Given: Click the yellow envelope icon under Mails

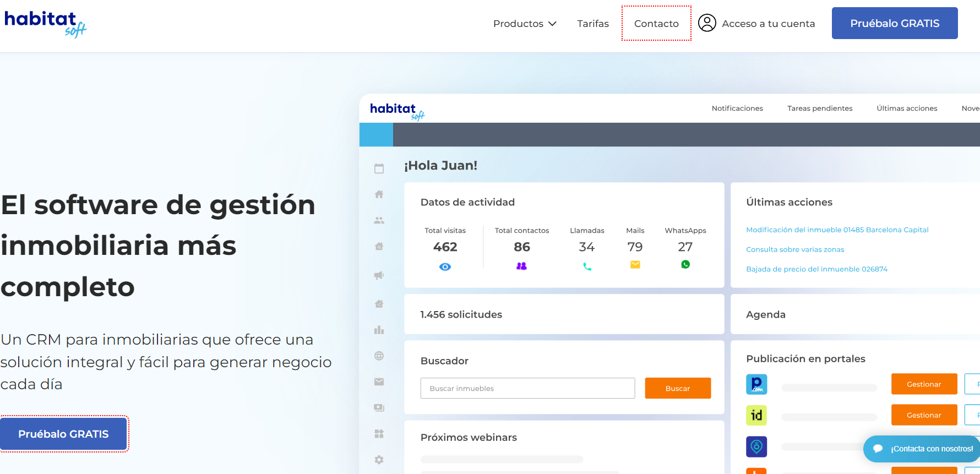Looking at the screenshot, I should [635, 265].
